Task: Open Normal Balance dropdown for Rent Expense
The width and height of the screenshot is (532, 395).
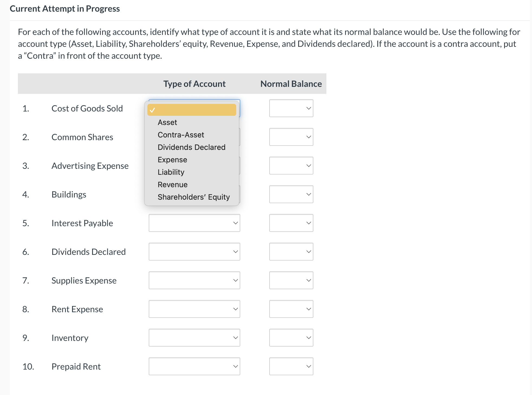Action: pyautogui.click(x=291, y=309)
